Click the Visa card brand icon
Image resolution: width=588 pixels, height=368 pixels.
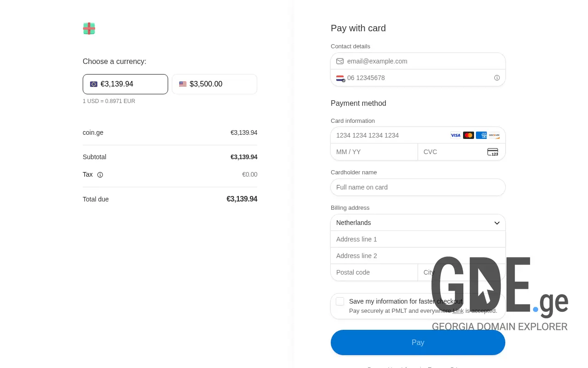tap(455, 135)
